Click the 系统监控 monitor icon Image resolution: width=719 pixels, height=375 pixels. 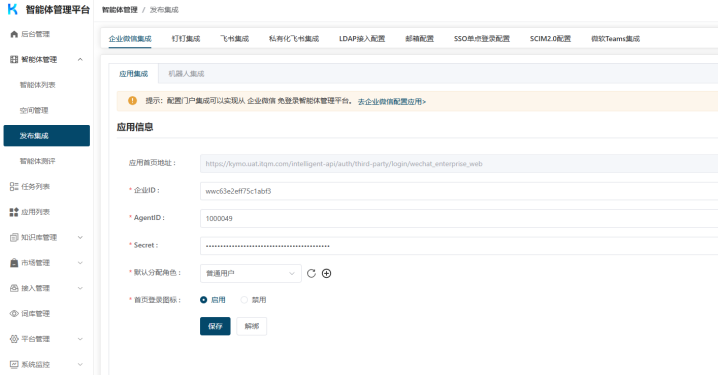14,364
